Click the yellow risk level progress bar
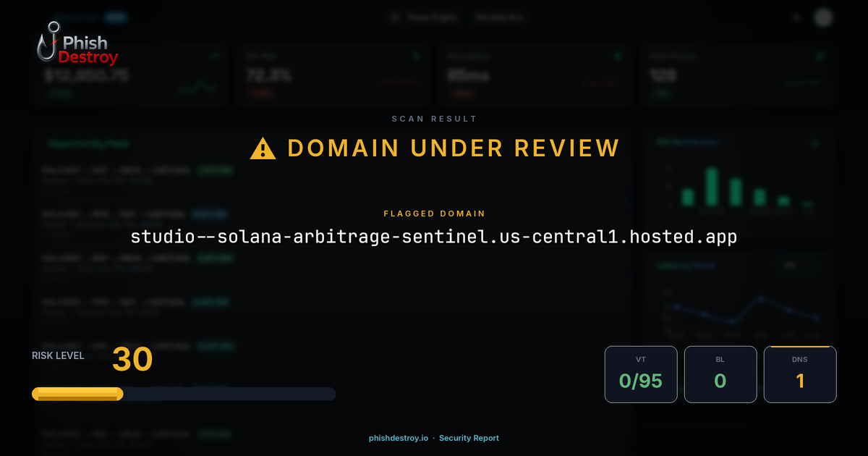Screen dimensions: 868x456 [x=77, y=394]
